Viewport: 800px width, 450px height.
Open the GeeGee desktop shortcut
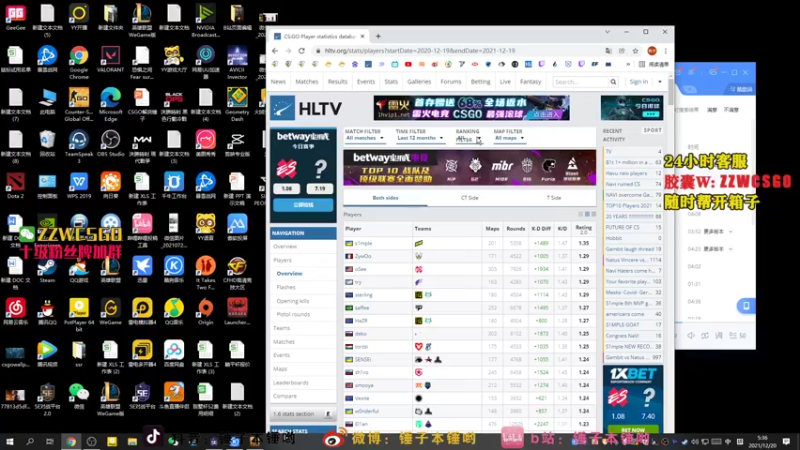(x=15, y=17)
